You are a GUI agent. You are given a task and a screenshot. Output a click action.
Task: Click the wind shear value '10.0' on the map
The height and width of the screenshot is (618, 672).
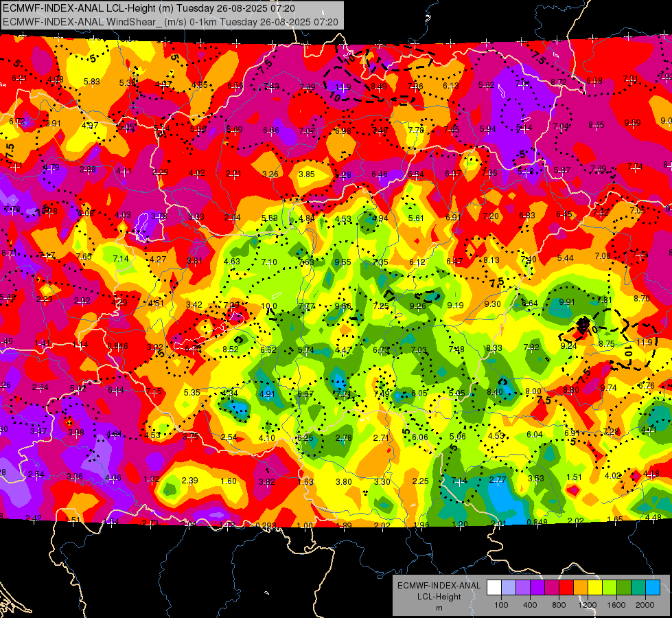pyautogui.click(x=269, y=307)
